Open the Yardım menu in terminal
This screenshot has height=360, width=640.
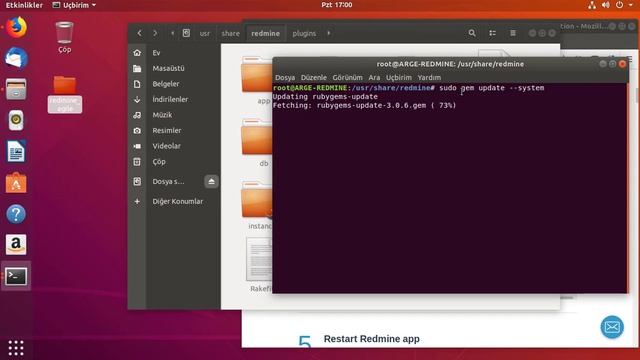coord(429,77)
